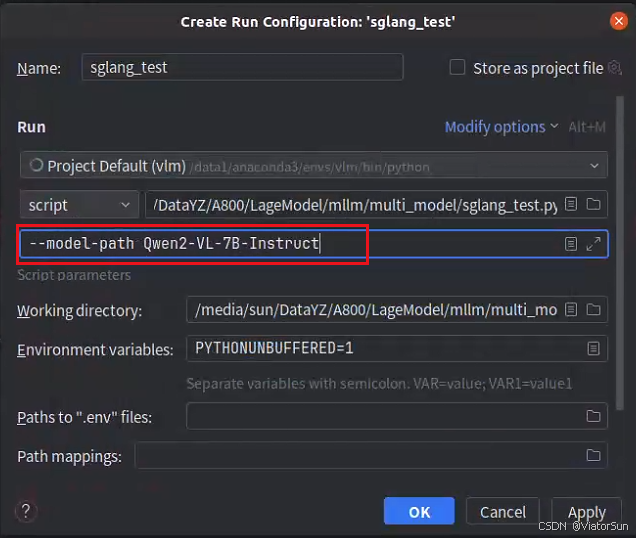Viewport: 636px width, 538px height.
Task: Expand Modify options menu
Action: pos(501,127)
